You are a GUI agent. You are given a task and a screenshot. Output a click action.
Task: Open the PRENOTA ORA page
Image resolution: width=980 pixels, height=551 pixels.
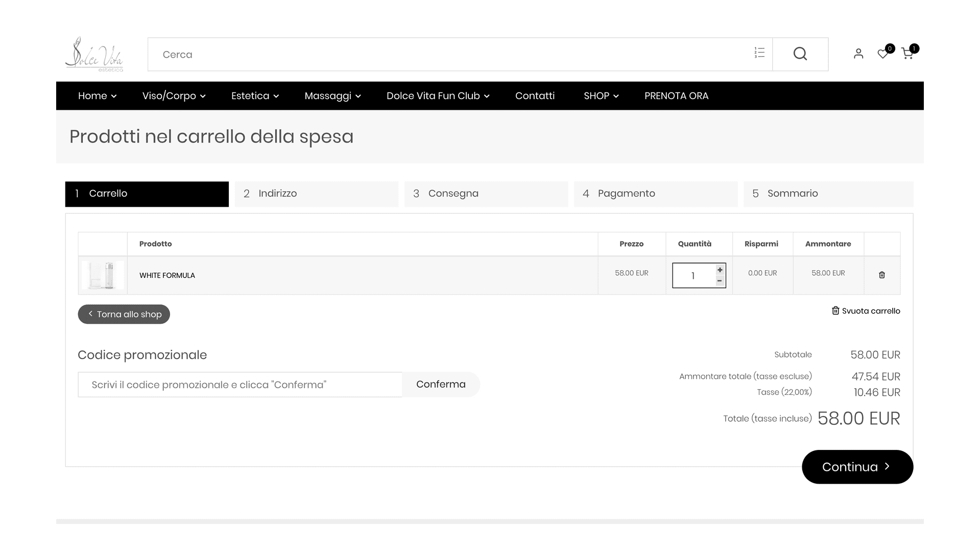click(x=676, y=96)
